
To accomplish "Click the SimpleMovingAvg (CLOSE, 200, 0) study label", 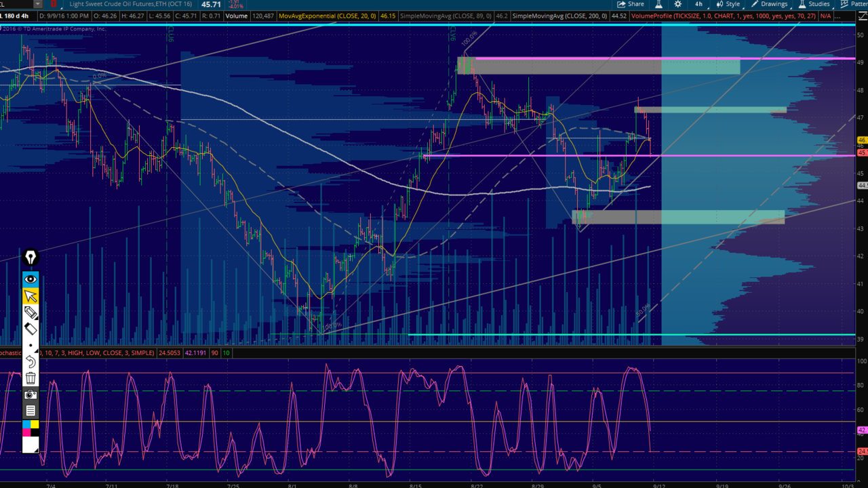I will pyautogui.click(x=559, y=16).
